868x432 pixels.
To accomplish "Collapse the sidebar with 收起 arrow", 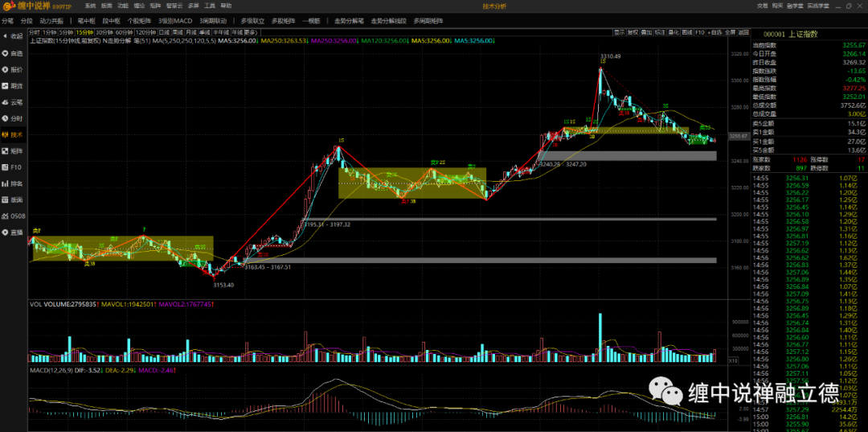I will click(14, 36).
